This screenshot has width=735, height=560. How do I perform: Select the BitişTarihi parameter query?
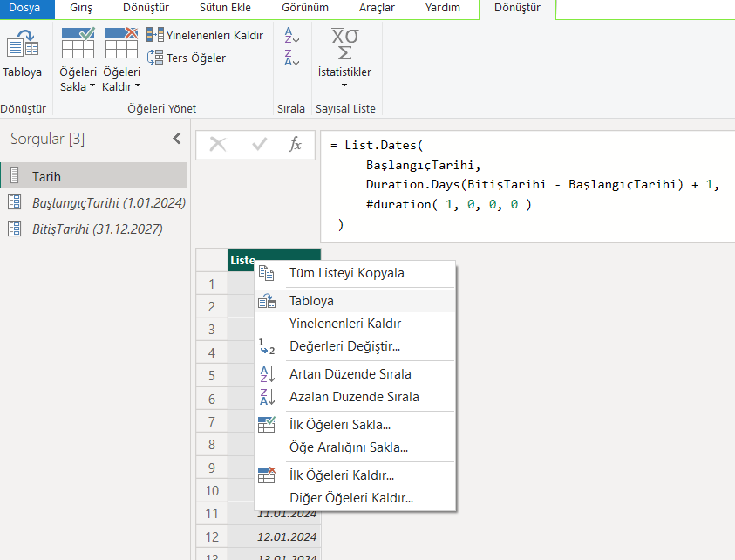coord(94,229)
